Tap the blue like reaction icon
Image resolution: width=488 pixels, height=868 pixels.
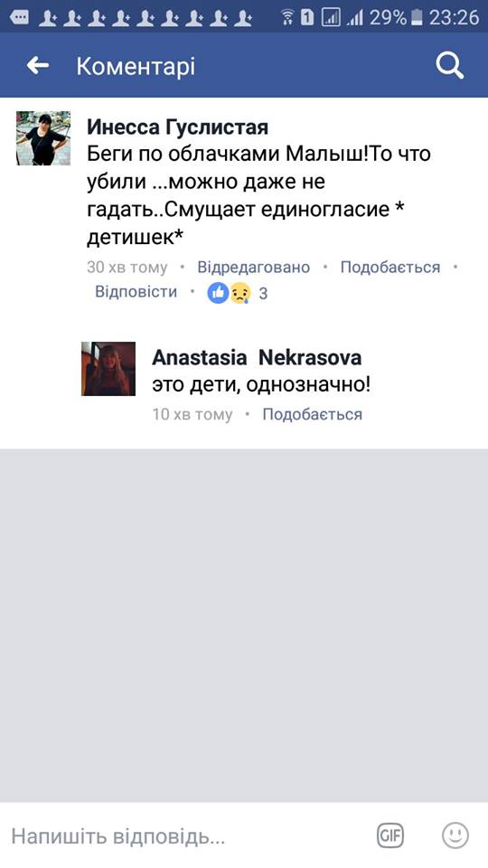click(218, 293)
